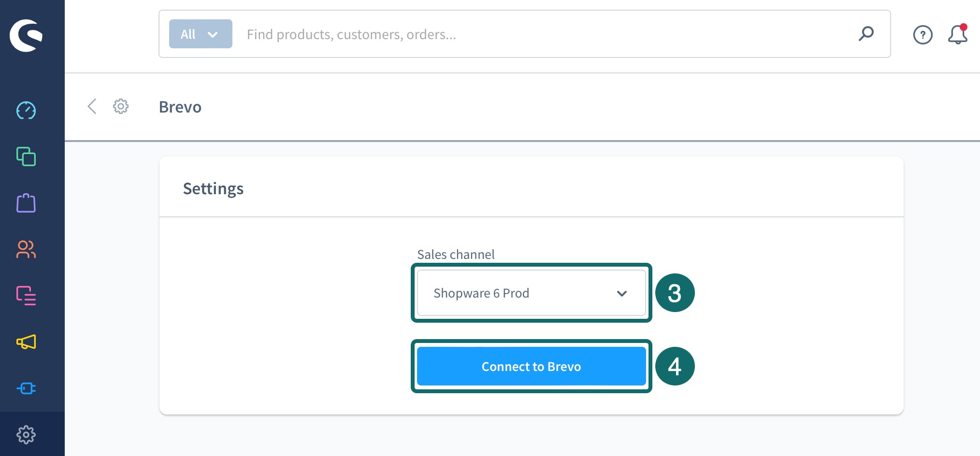
Task: Expand the All search filter dropdown
Action: (x=201, y=34)
